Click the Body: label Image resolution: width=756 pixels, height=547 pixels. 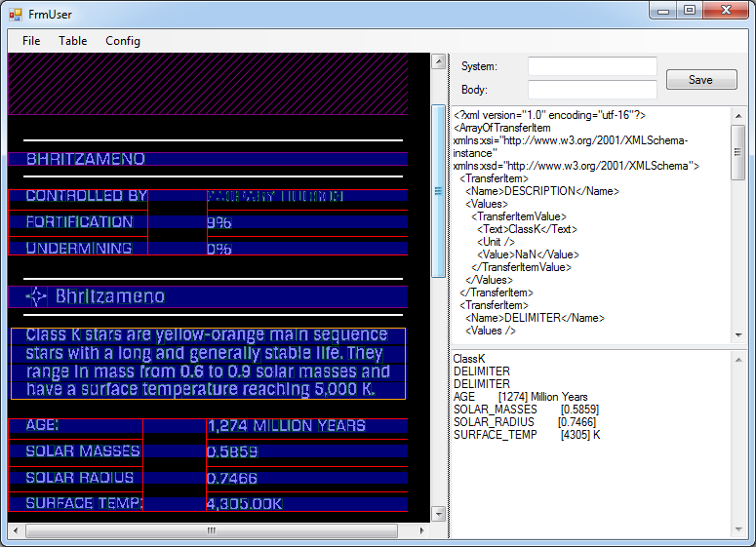tap(474, 90)
